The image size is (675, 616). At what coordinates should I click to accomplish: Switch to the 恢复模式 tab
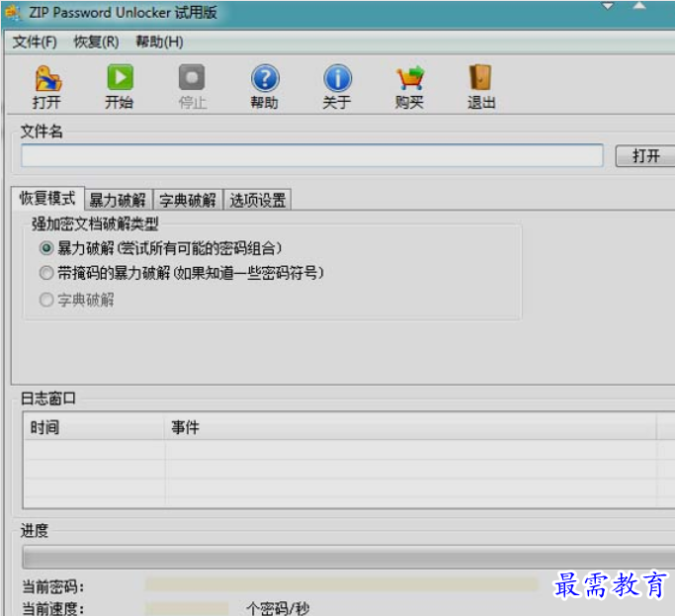point(47,199)
